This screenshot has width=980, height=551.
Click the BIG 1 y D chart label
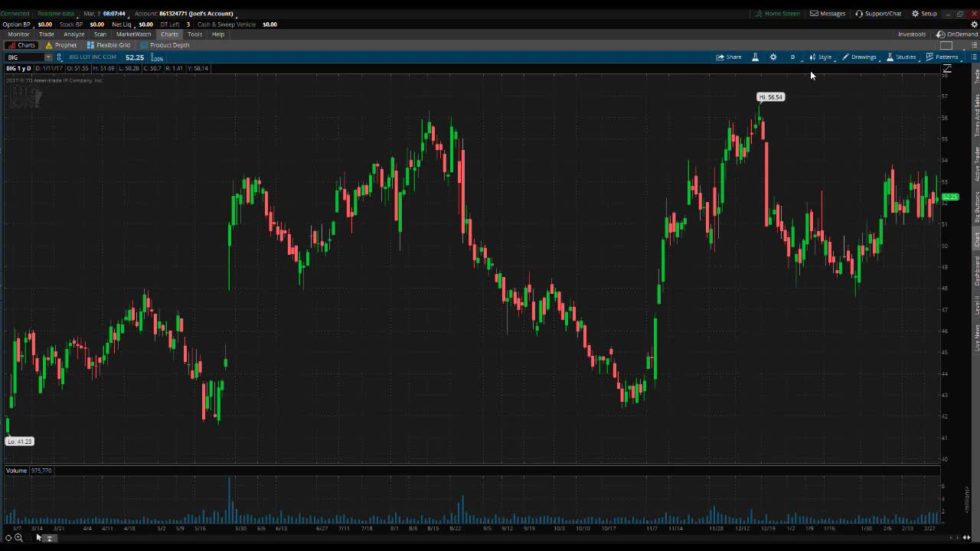coord(18,69)
